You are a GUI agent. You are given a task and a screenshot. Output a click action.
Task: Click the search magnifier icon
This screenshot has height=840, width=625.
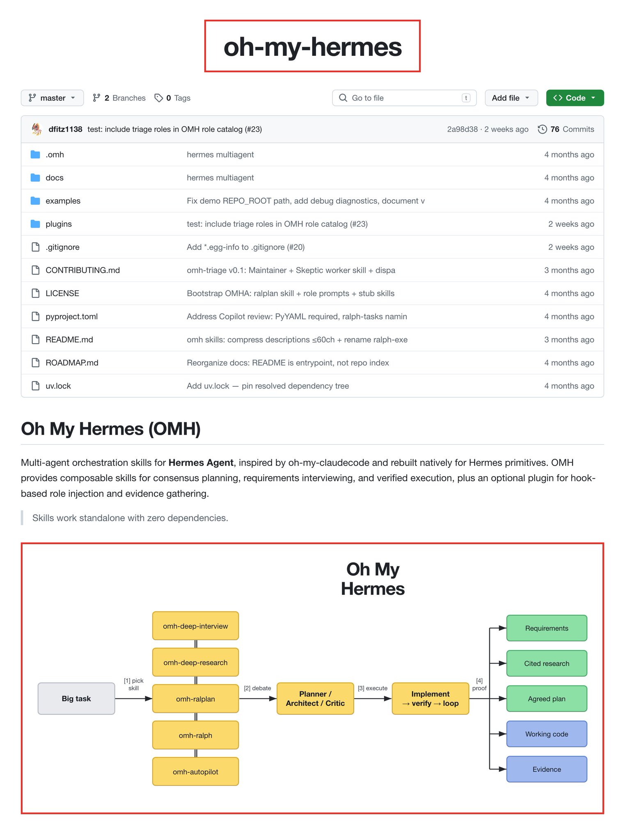coord(343,98)
